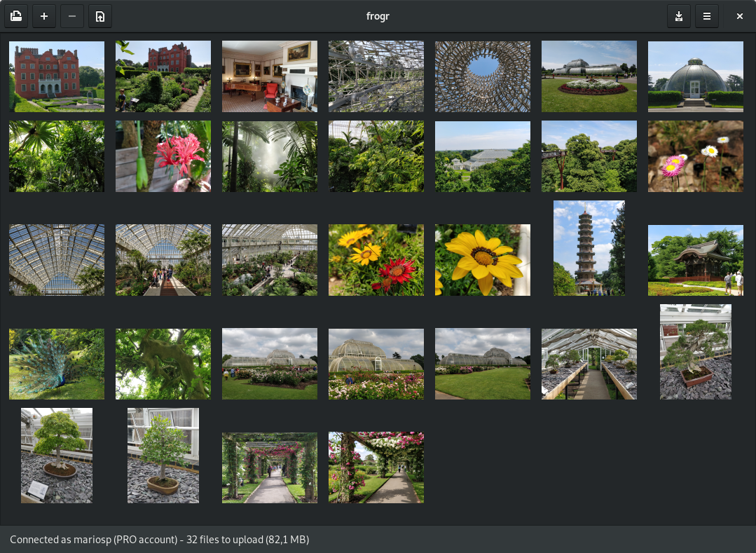Select the dining room interior photo

tap(270, 76)
